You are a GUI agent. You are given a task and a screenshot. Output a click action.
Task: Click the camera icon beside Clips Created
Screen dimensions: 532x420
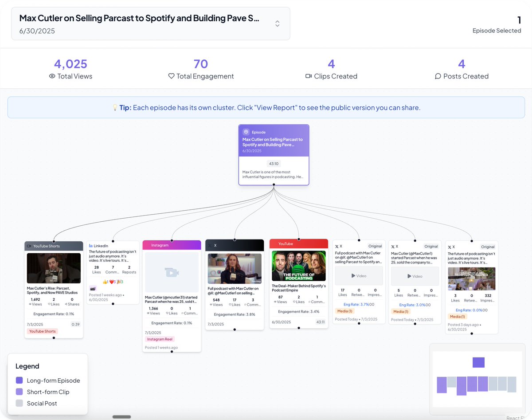(309, 76)
